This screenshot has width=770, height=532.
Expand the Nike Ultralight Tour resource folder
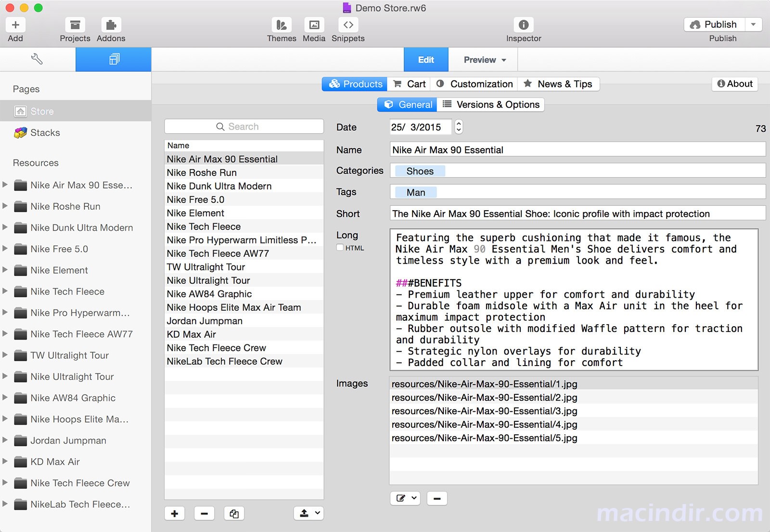[x=5, y=376]
